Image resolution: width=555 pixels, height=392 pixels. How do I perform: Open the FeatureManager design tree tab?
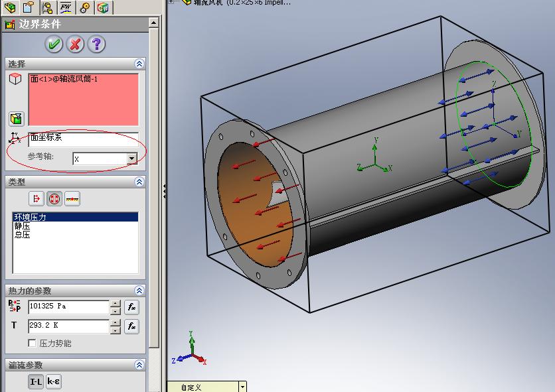10,7
